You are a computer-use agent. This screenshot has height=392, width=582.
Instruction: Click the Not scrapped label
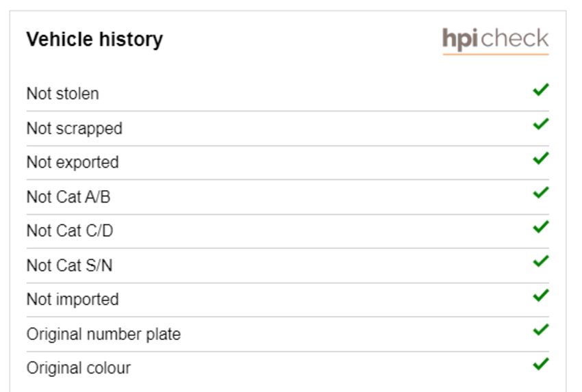[74, 129]
